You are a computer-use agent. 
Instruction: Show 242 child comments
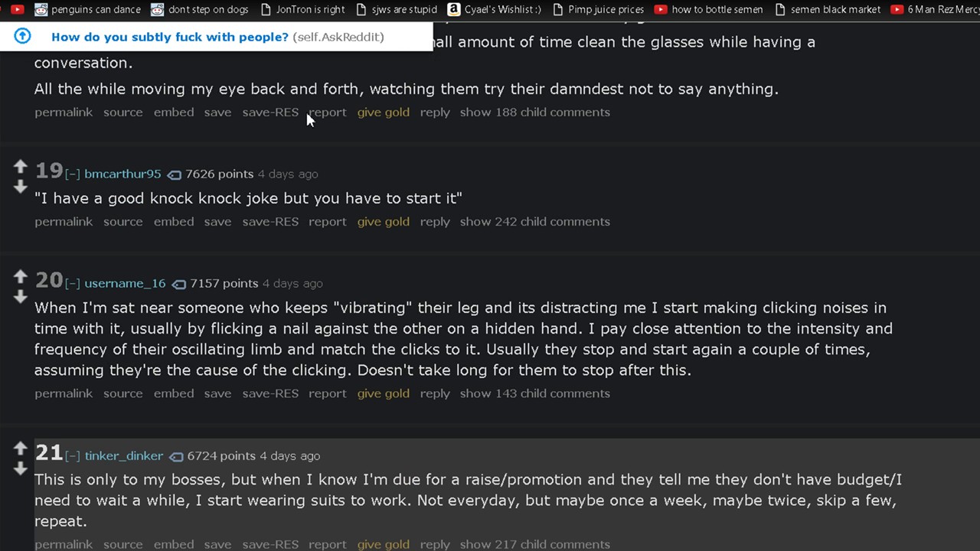point(534,222)
